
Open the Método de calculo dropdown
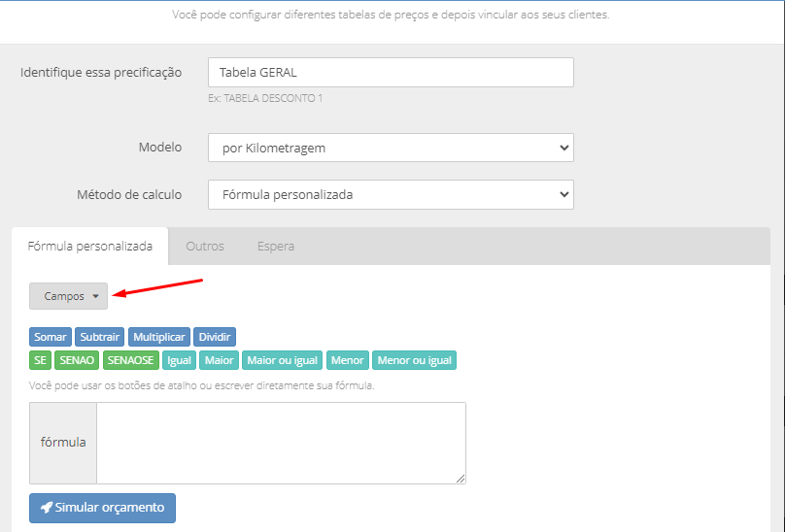click(391, 195)
